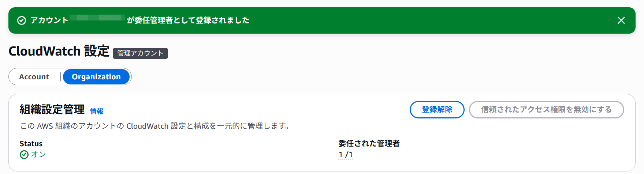Open the 1/1 delegated administrators link
Image resolution: width=644 pixels, height=174 pixels.
346,155
